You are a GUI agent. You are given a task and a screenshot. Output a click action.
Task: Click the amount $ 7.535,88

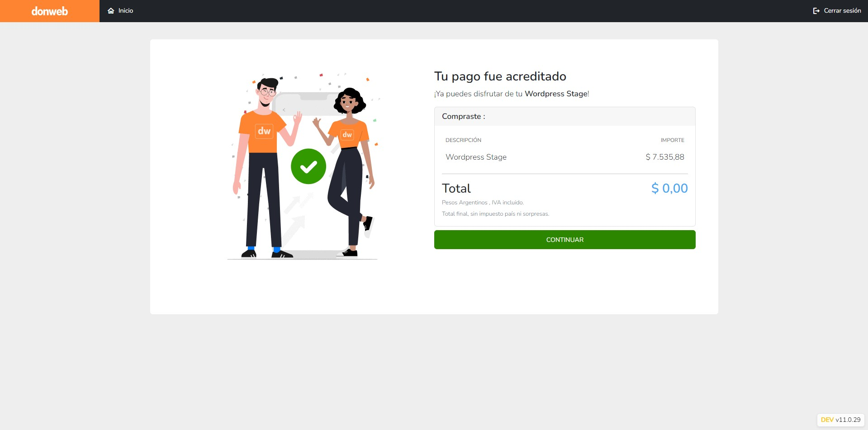click(665, 157)
